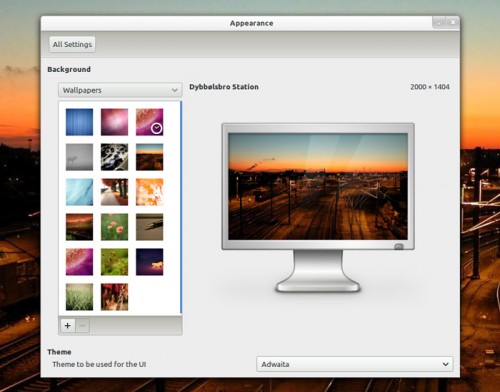Screen dimensions: 500x392
Task: Click the 2000 × 1404 resolution text
Action: click(x=430, y=87)
